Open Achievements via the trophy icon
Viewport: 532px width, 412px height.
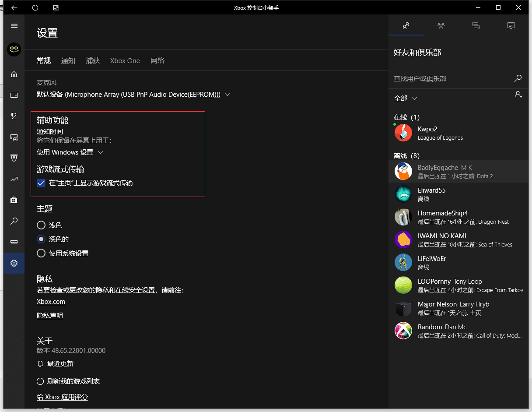[14, 116]
